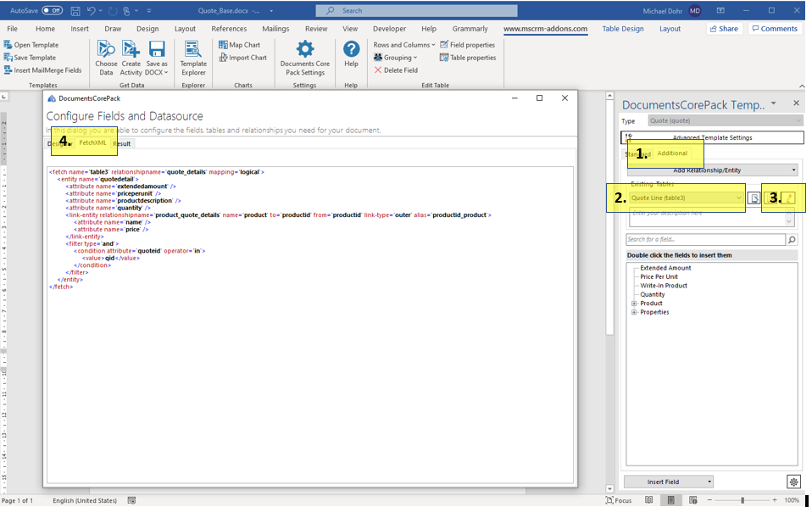Screen dimensions: 812x507
Task: Open the task pane options arrow
Action: [773, 103]
